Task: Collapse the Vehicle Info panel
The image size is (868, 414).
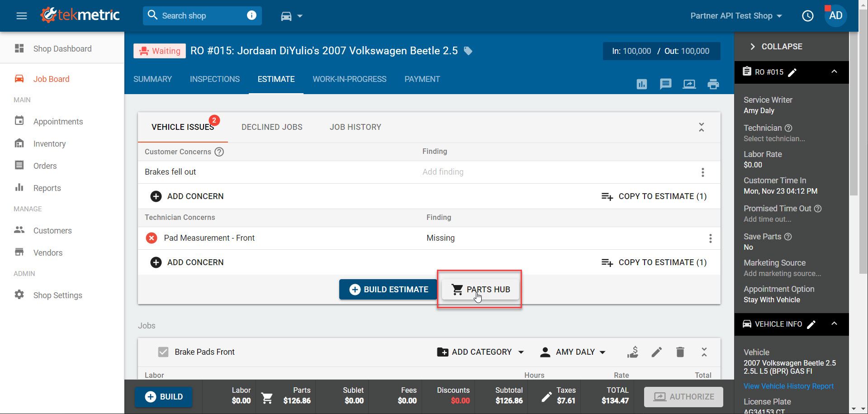Action: 834,324
